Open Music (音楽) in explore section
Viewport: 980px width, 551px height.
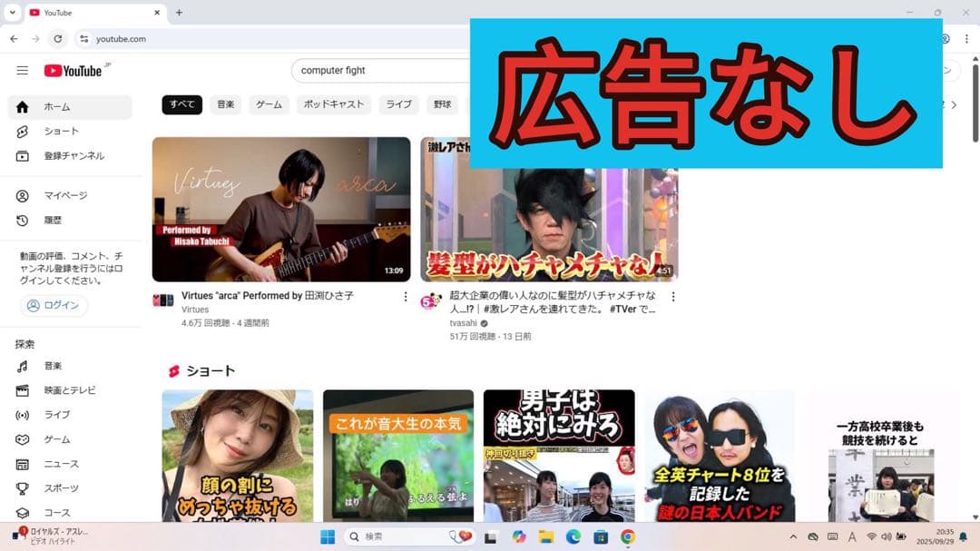tap(70, 366)
